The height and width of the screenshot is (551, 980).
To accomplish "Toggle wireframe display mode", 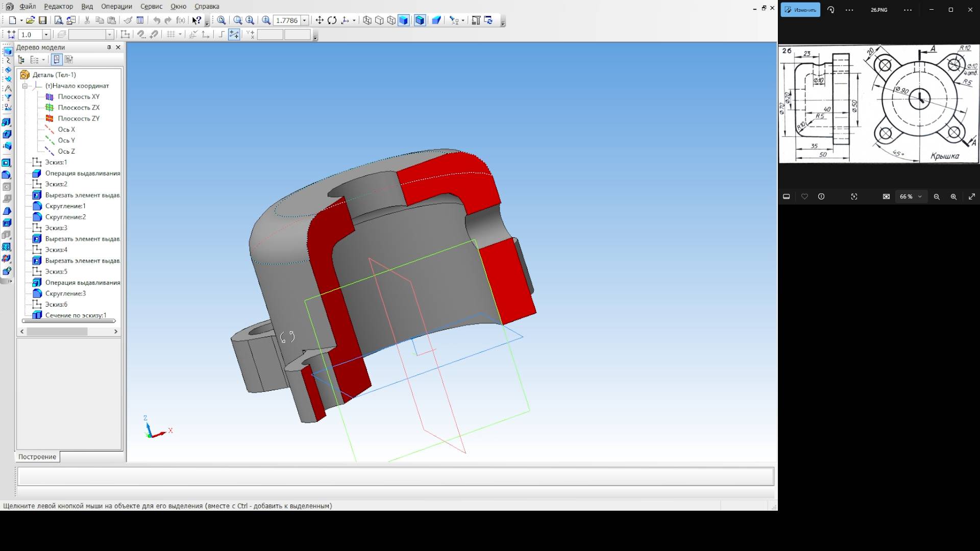I will point(367,20).
